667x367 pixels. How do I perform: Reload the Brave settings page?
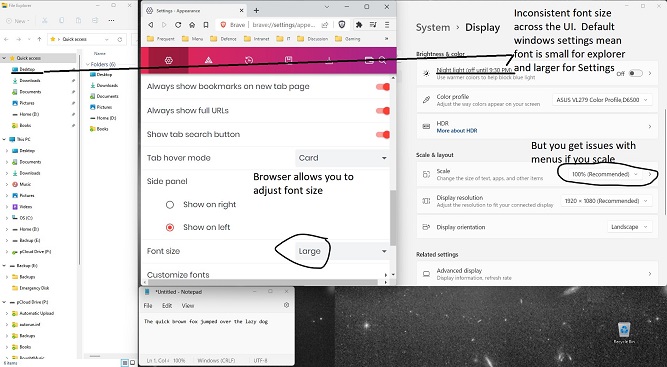[x=178, y=25]
